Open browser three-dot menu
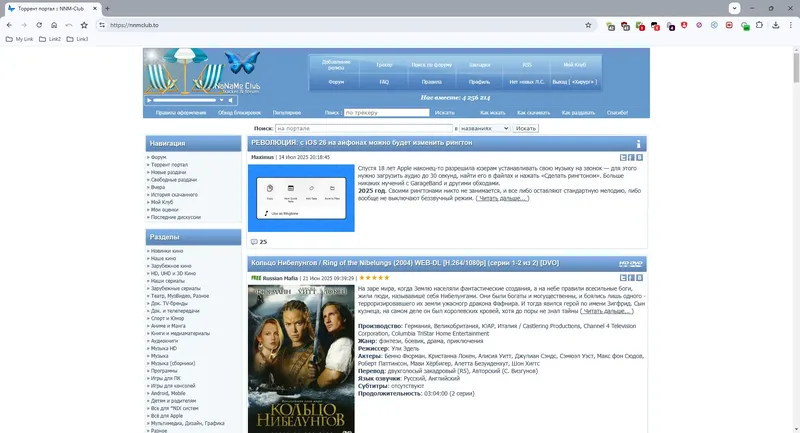 coord(791,25)
